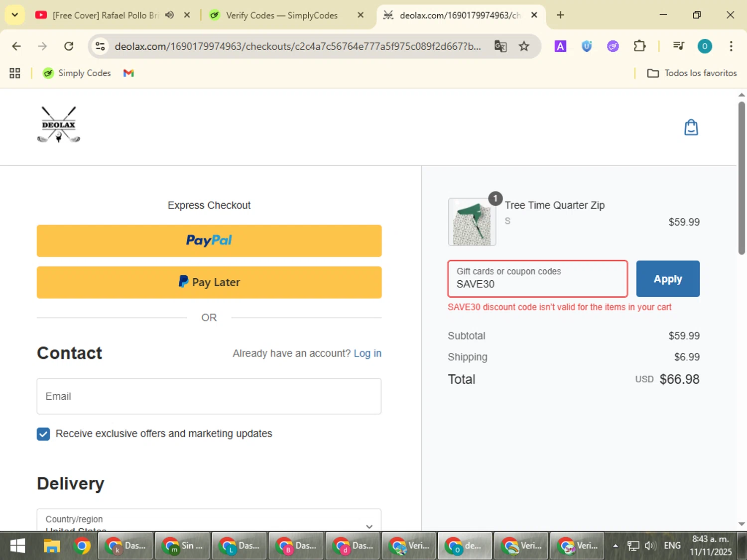Open the volume icon in system tray

(649, 546)
